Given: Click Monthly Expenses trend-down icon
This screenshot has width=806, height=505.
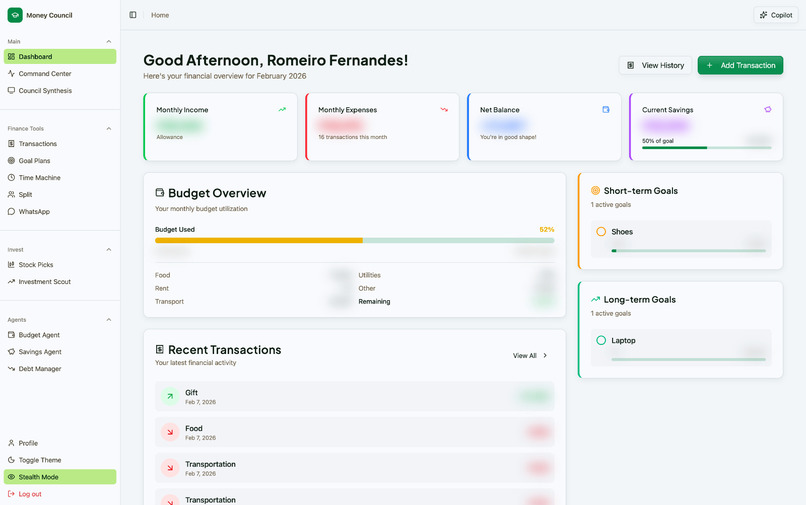Looking at the screenshot, I should [x=444, y=110].
